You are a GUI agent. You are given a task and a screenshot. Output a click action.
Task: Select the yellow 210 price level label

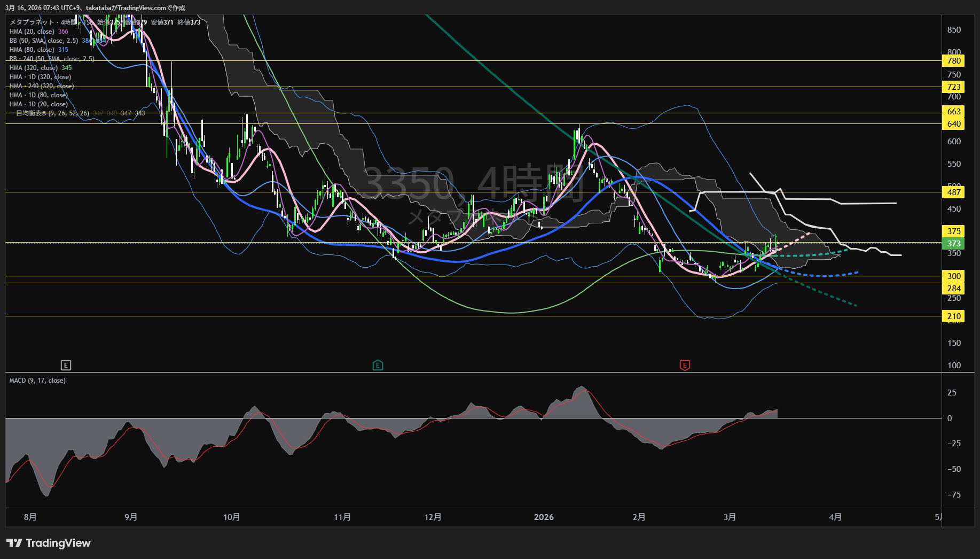[954, 316]
